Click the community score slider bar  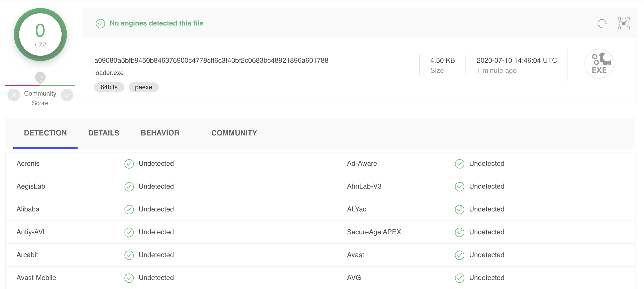(x=40, y=86)
